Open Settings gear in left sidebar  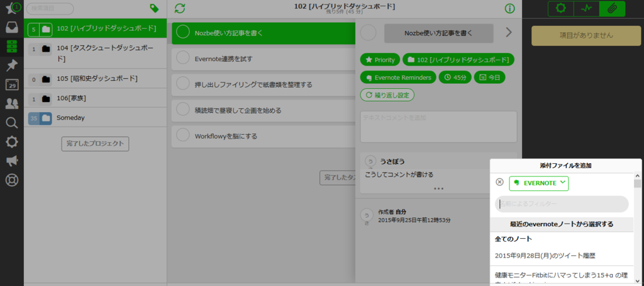tap(12, 142)
